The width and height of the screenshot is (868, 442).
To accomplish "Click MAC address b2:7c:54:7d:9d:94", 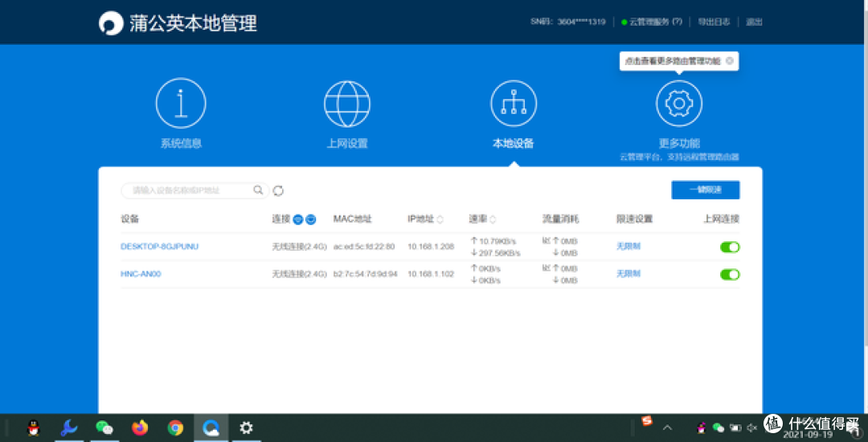I will tap(366, 274).
